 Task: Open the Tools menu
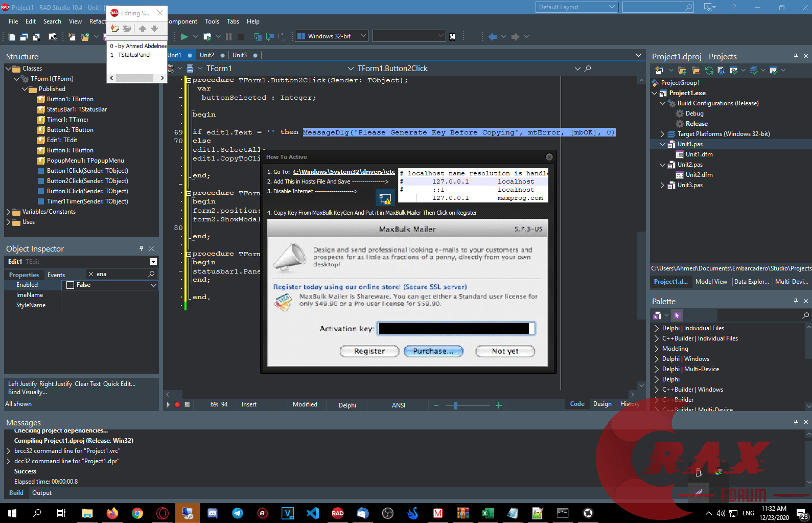[212, 21]
